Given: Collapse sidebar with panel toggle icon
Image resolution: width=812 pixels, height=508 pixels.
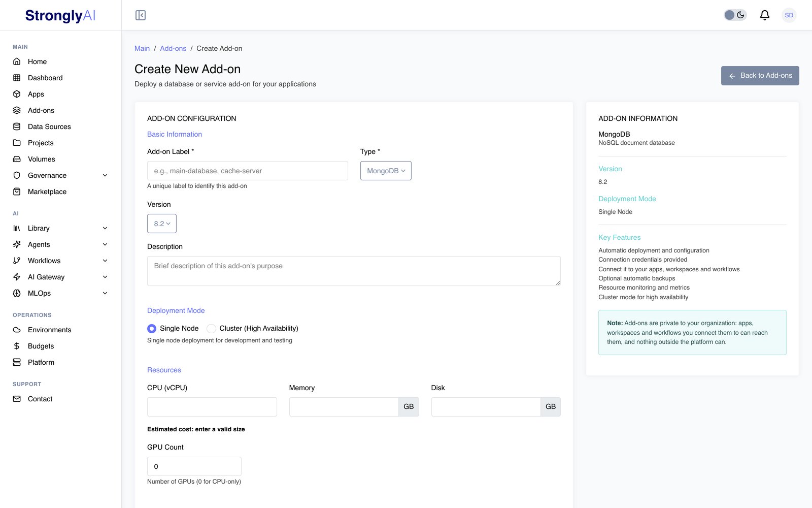Looking at the screenshot, I should point(141,15).
